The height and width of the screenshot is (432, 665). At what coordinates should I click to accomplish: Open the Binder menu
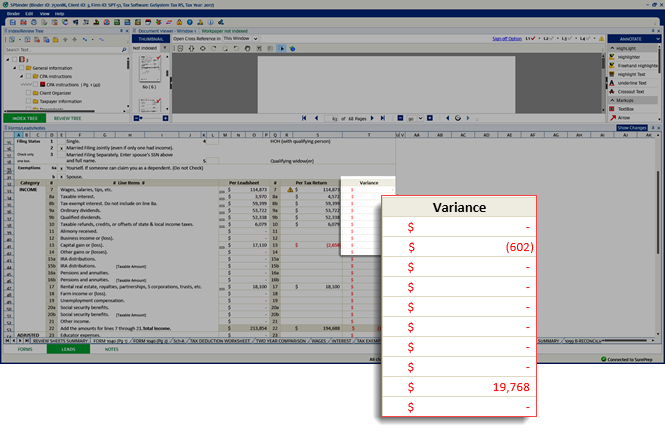click(x=13, y=14)
